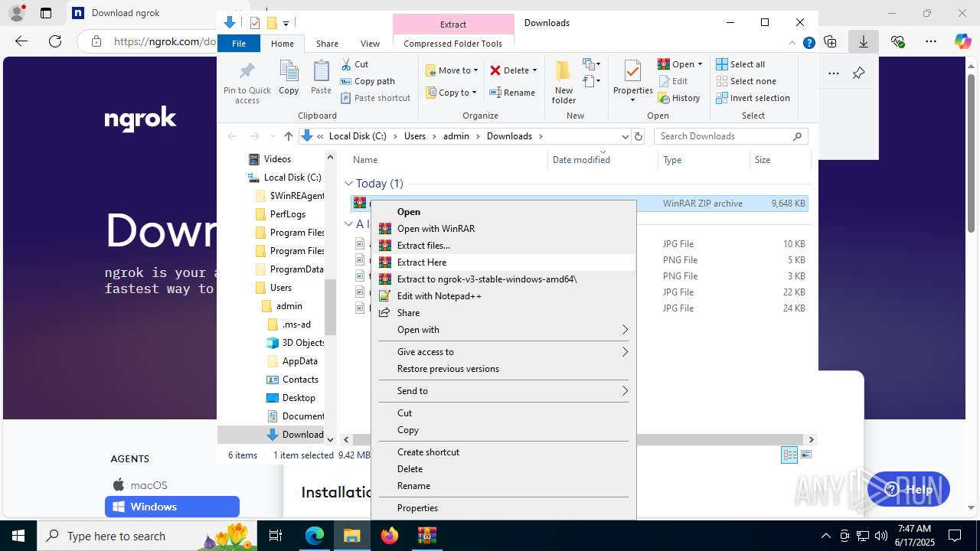The width and height of the screenshot is (980, 551).
Task: Open Properties from the ribbon
Action: [632, 83]
